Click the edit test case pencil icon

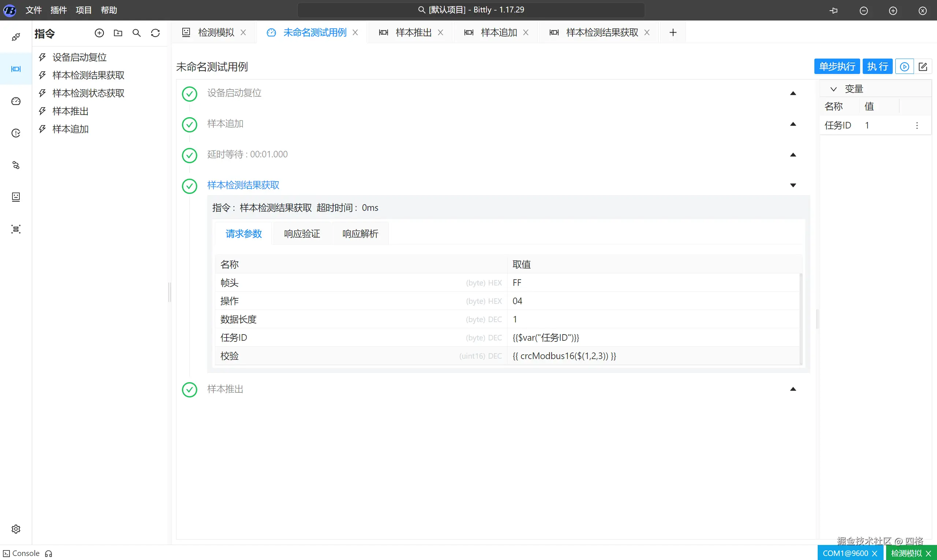click(923, 67)
